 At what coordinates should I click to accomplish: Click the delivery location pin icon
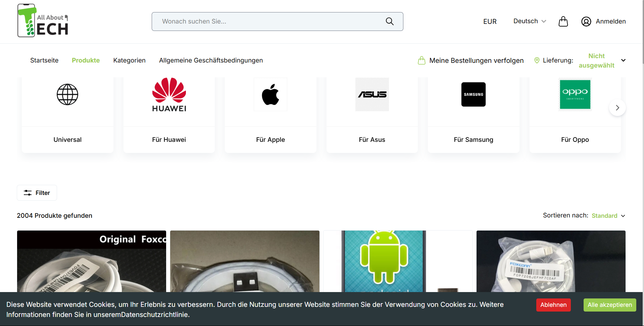[x=537, y=60]
